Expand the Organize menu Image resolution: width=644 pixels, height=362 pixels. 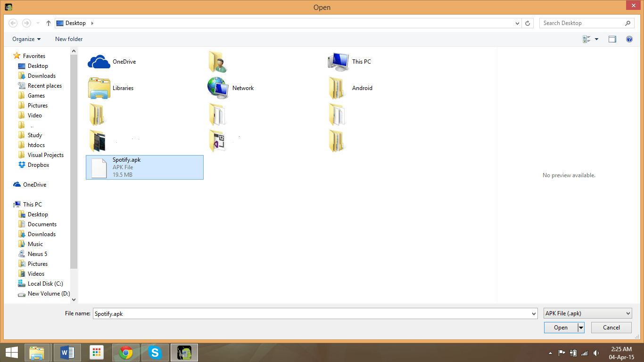26,39
